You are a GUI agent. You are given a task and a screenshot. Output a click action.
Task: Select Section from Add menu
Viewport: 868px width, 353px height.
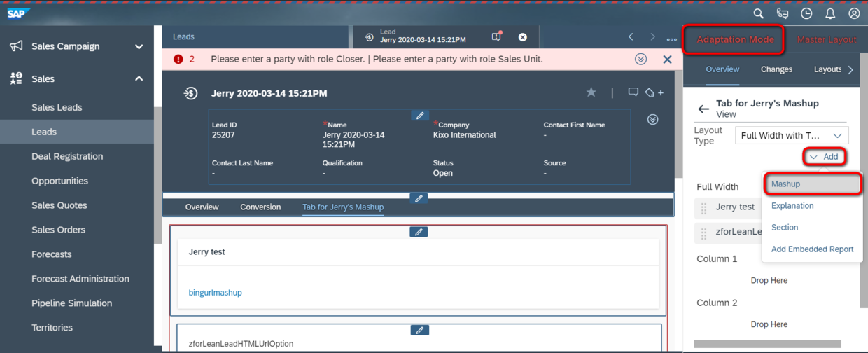(785, 228)
